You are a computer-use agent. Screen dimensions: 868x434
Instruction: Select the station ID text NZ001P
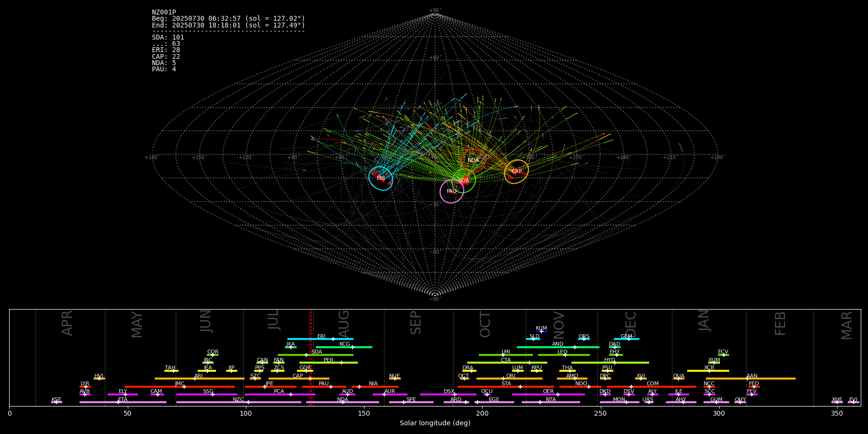click(x=164, y=13)
